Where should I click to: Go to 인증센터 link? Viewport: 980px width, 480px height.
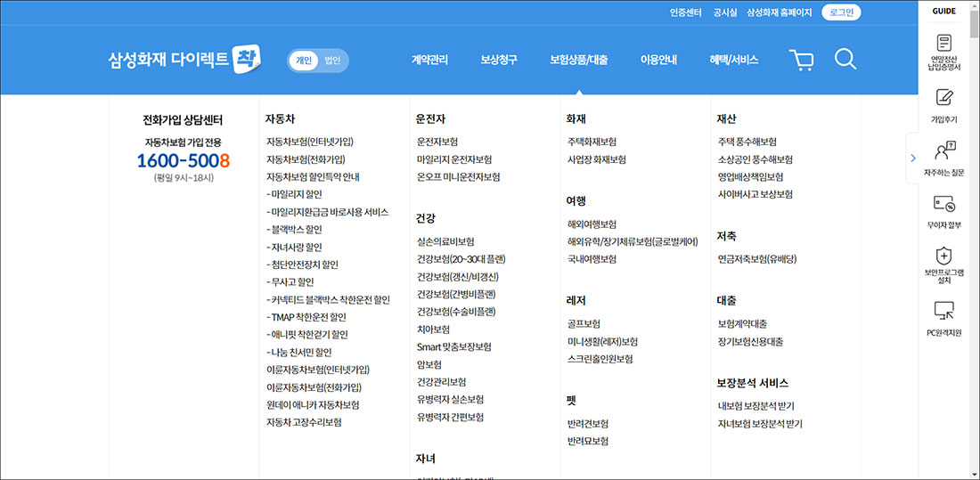[x=686, y=12]
